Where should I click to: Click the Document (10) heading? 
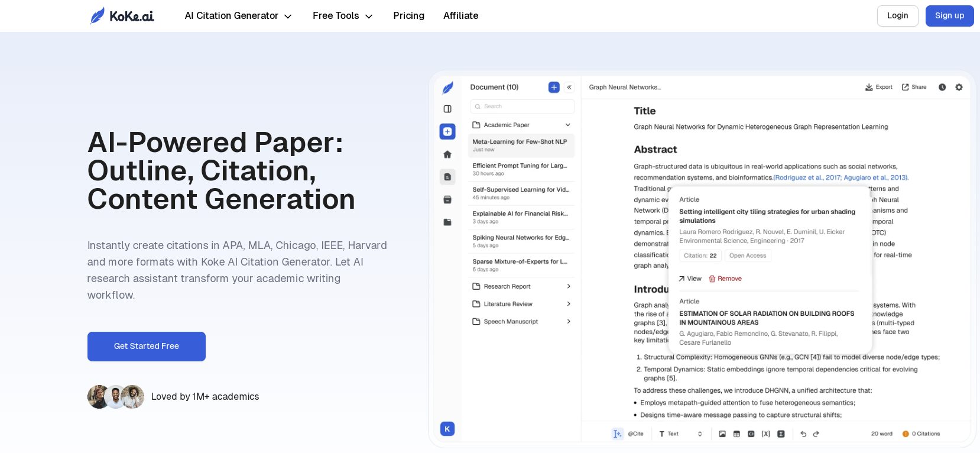494,88
